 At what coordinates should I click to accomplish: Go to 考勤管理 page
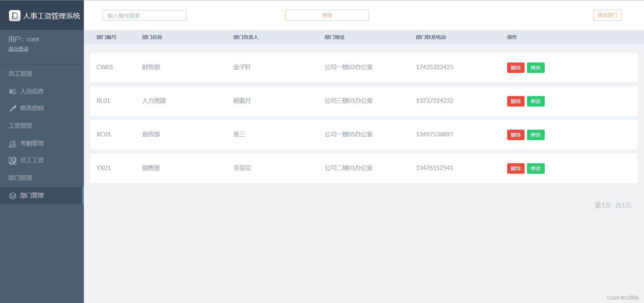coord(42,143)
